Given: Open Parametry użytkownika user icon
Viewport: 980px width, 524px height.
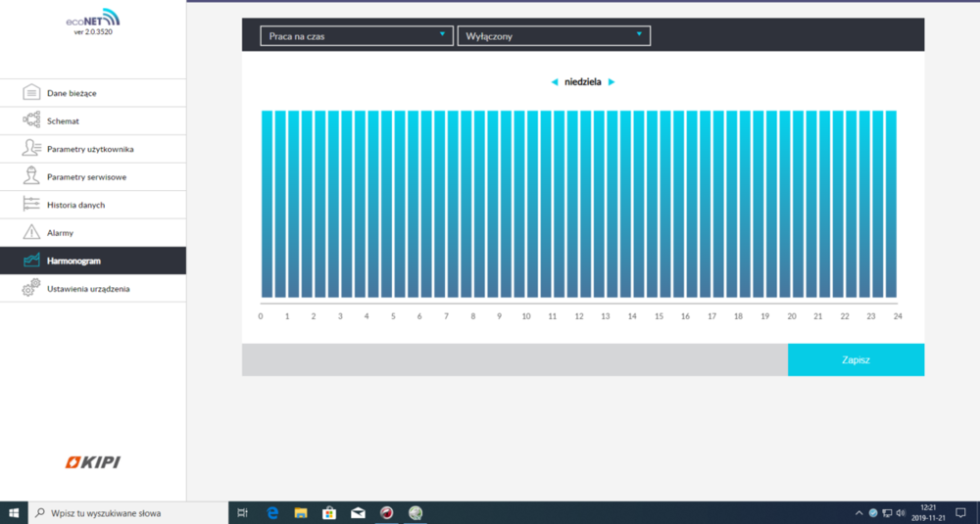Looking at the screenshot, I should pyautogui.click(x=31, y=149).
